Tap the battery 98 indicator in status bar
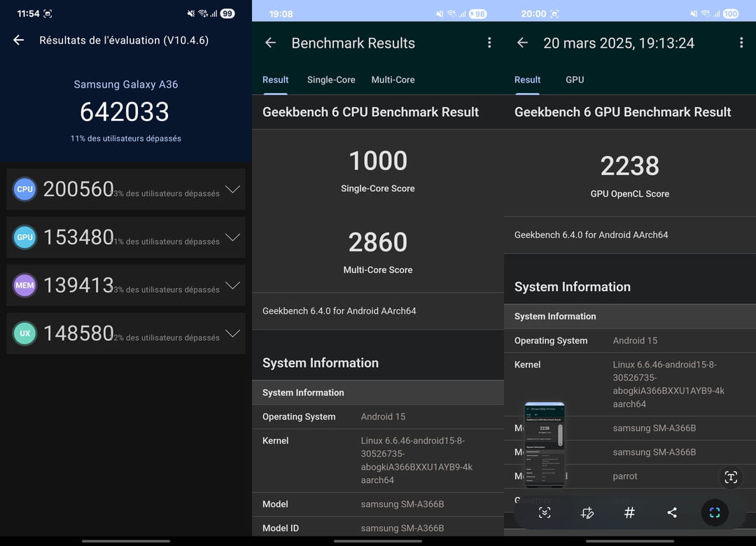 (478, 14)
